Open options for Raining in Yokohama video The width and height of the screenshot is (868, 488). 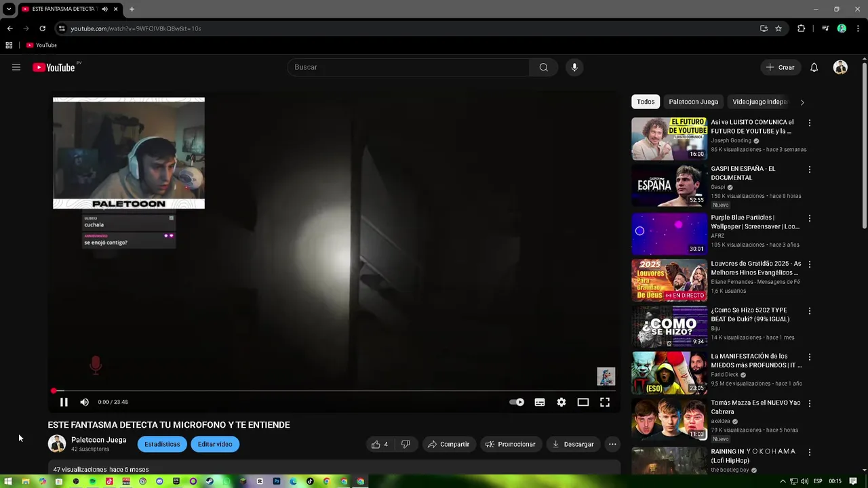(809, 452)
